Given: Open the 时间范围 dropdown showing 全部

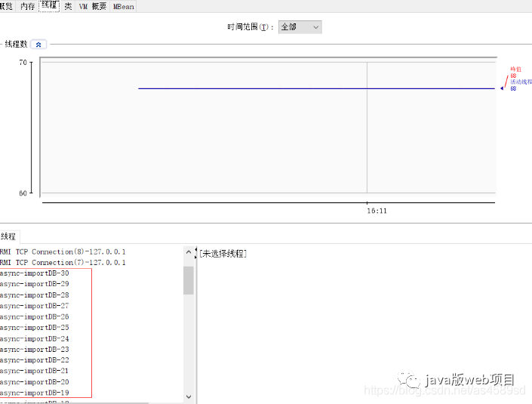Looking at the screenshot, I should (300, 27).
